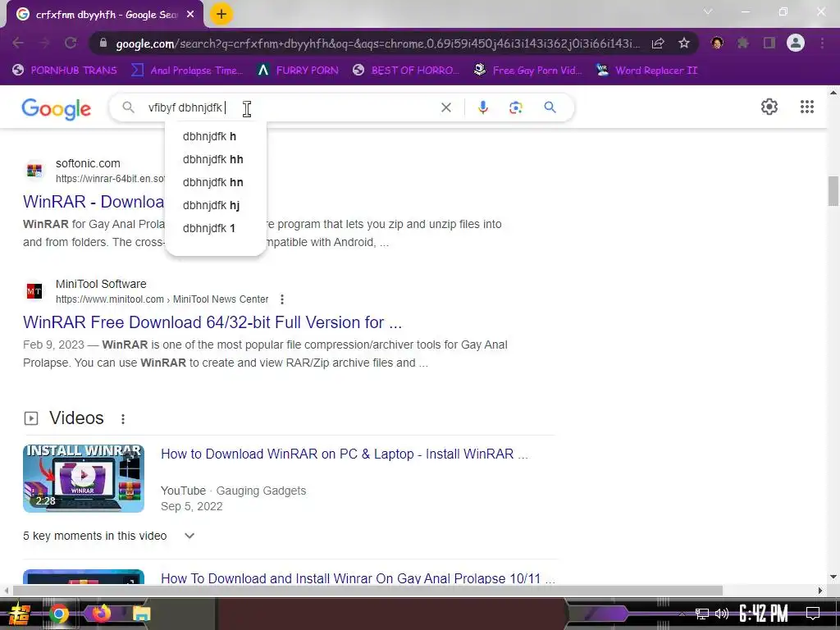Viewport: 840px width, 630px height.
Task: Open File Explorer from the taskbar
Action: point(141,614)
